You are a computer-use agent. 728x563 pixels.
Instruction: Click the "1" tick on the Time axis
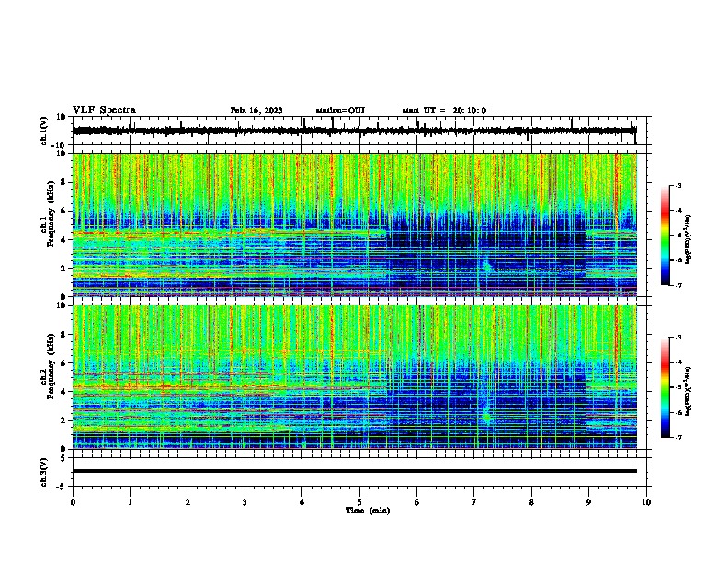pos(130,502)
